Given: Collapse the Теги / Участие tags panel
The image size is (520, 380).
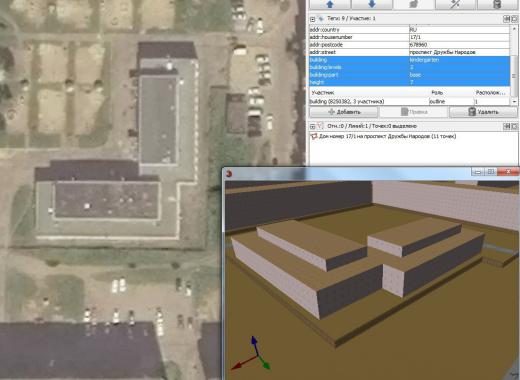Looking at the screenshot, I should (x=312, y=19).
